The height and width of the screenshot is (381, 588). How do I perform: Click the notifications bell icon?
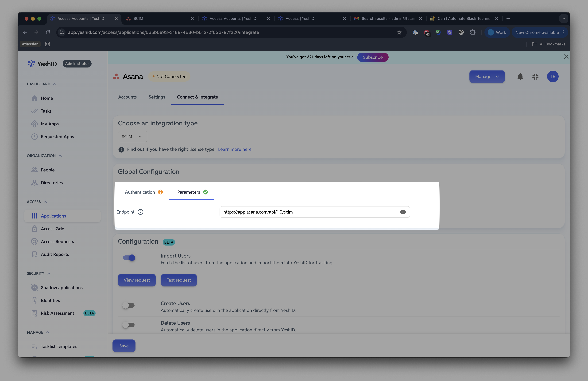[x=520, y=77]
